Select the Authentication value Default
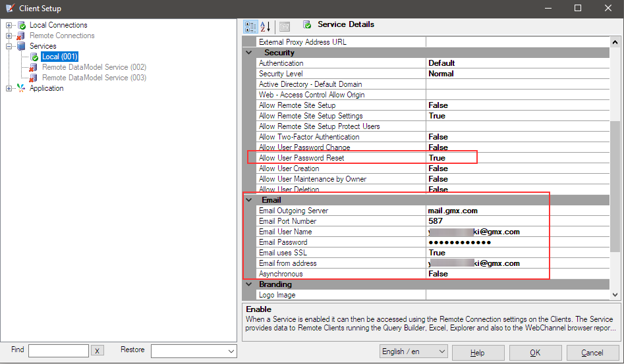The height and width of the screenshot is (364, 624). click(441, 63)
